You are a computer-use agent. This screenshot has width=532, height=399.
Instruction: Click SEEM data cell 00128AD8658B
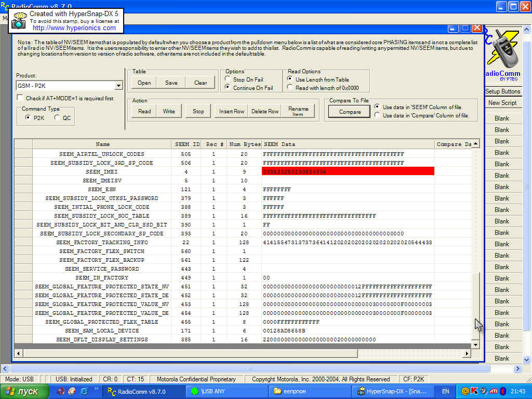click(x=284, y=330)
